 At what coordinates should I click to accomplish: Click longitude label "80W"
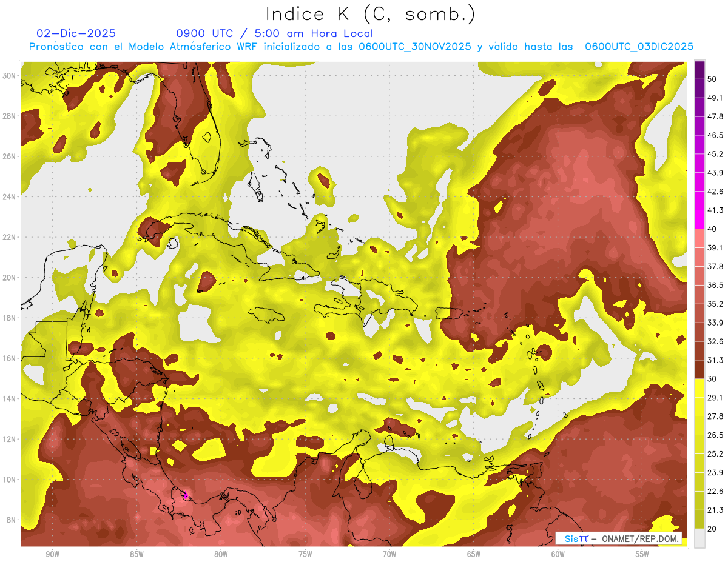click(x=221, y=554)
